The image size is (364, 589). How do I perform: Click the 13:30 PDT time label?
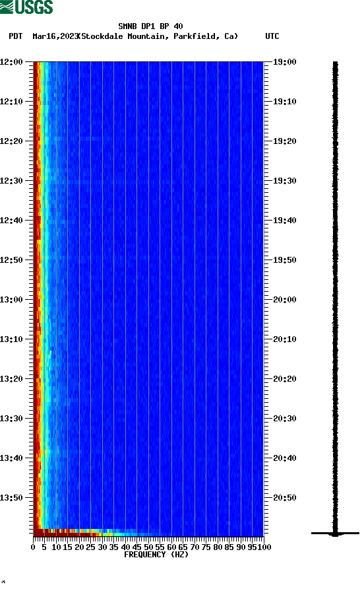pyautogui.click(x=12, y=419)
